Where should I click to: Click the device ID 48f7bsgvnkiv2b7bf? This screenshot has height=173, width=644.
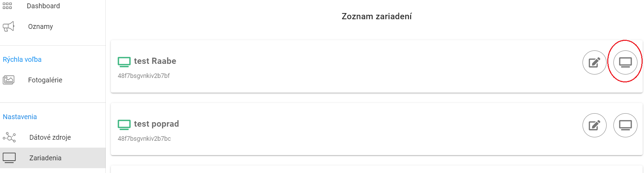[143, 76]
